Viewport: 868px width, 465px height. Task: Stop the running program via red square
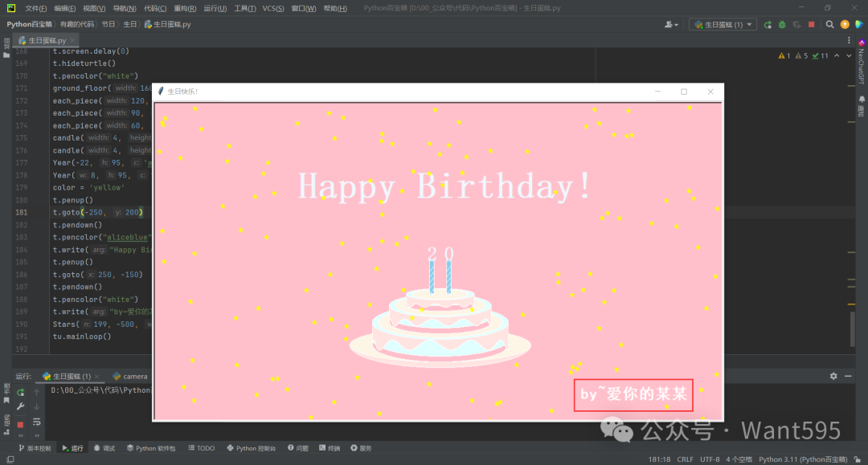tap(812, 24)
